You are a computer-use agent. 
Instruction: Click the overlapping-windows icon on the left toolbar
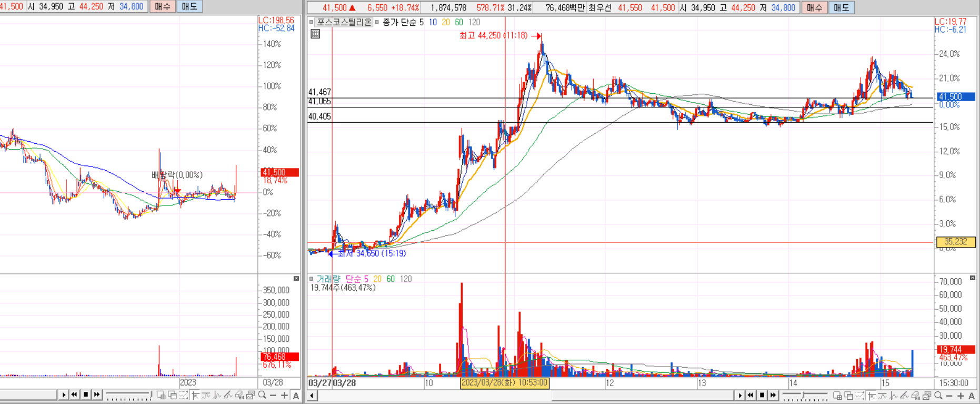tap(172, 395)
